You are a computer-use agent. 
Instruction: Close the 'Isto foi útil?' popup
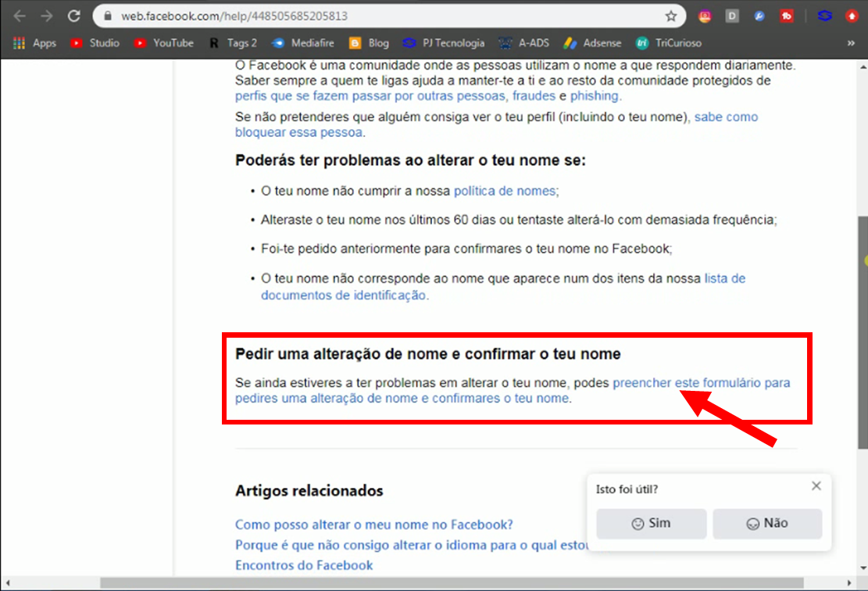(x=816, y=486)
